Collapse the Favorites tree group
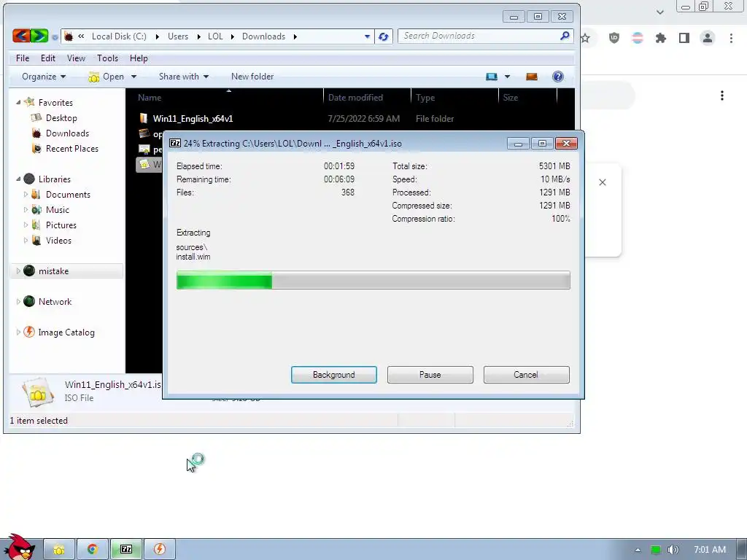 [x=18, y=102]
